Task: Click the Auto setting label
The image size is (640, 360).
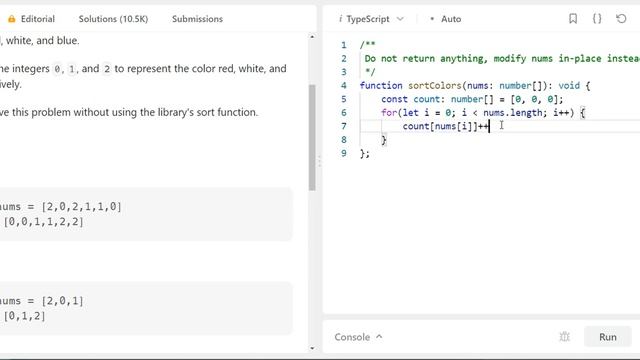Action: coord(451,19)
